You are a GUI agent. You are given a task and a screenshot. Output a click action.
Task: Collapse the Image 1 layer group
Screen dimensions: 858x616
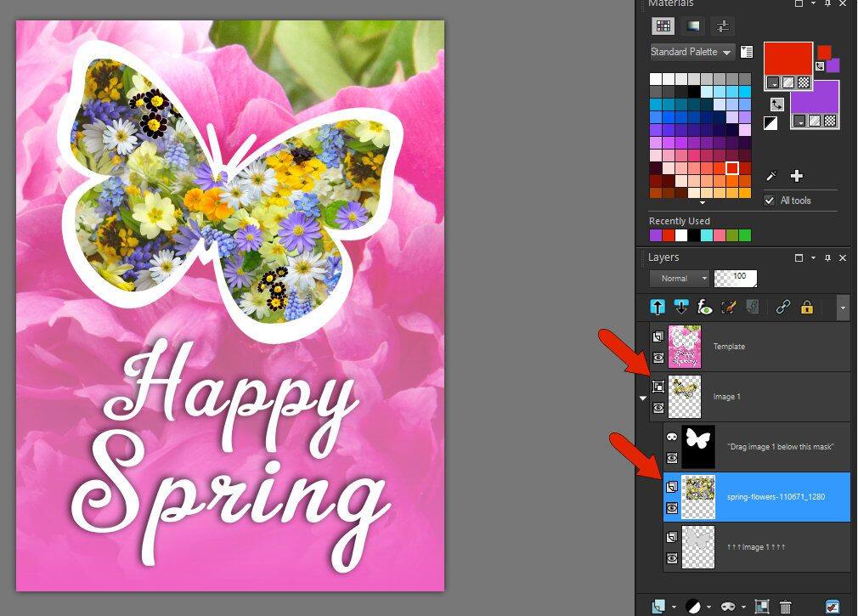tap(643, 397)
